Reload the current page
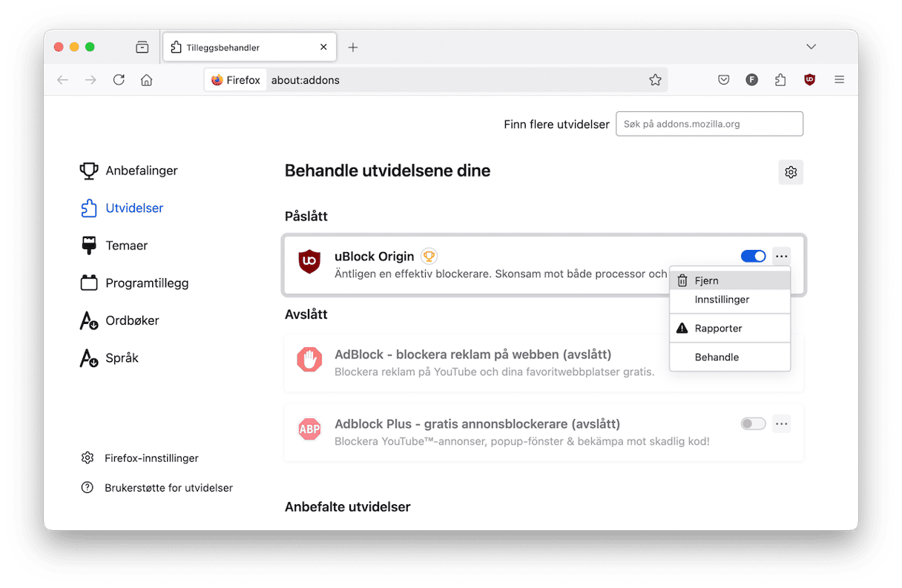Image resolution: width=902 pixels, height=588 pixels. pos(119,80)
